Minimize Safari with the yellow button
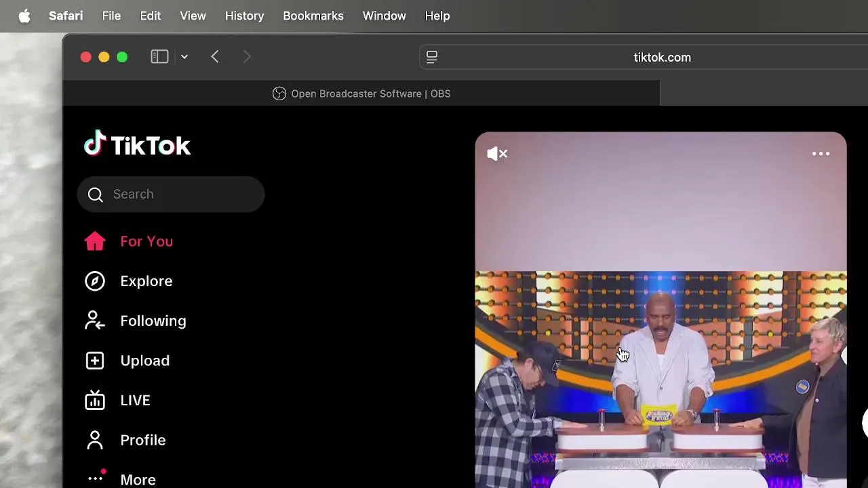Screen dimensions: 868x488 point(104,57)
